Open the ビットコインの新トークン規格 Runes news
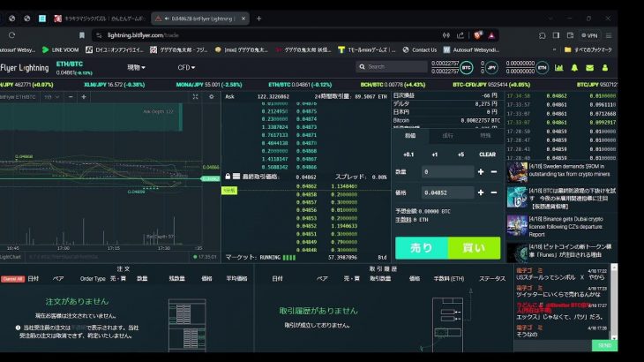 click(561, 251)
